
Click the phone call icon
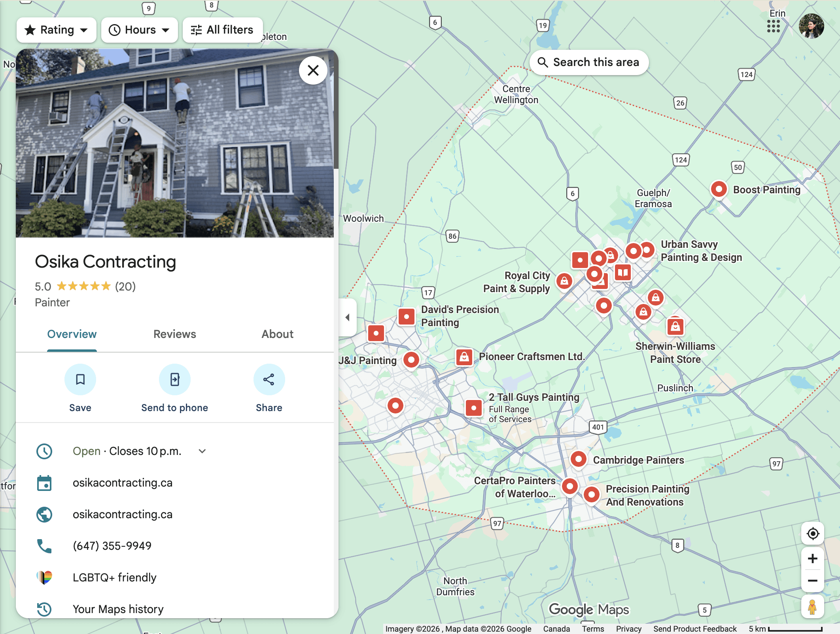click(x=44, y=546)
